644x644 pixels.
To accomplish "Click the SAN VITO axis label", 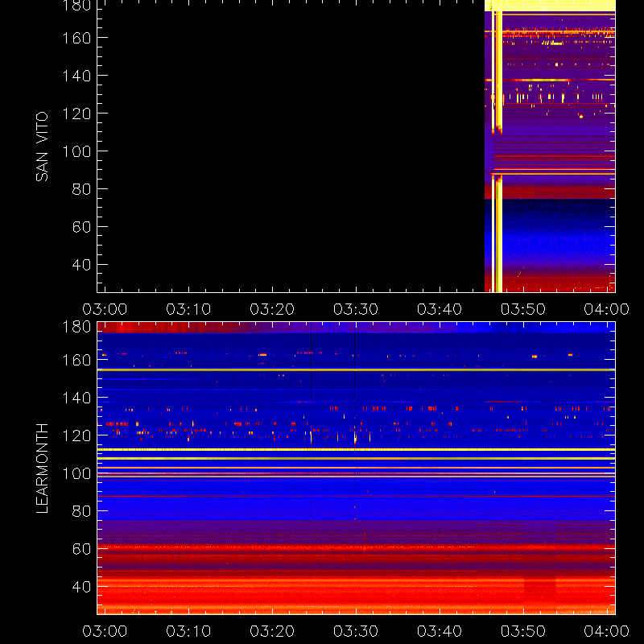I will [x=42, y=147].
